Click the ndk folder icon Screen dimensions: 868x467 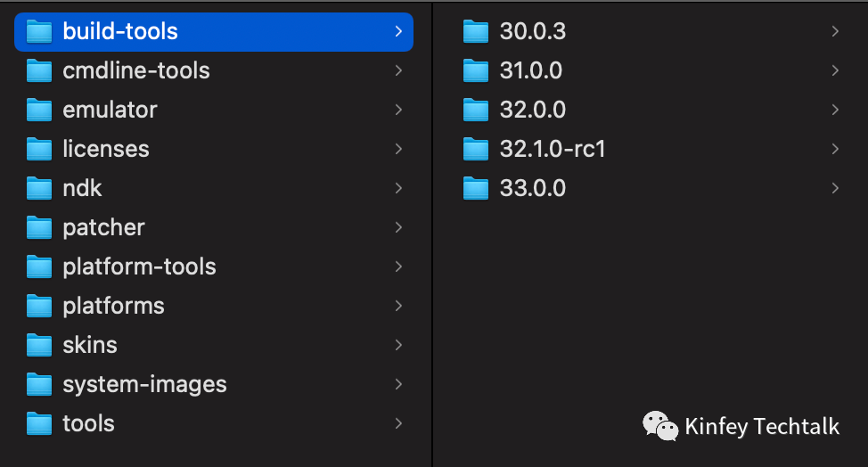pyautogui.click(x=39, y=189)
